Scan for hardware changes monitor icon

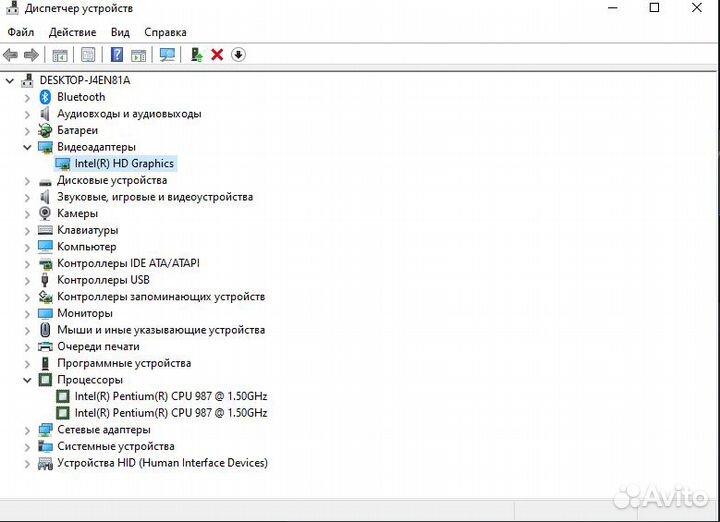tap(167, 55)
